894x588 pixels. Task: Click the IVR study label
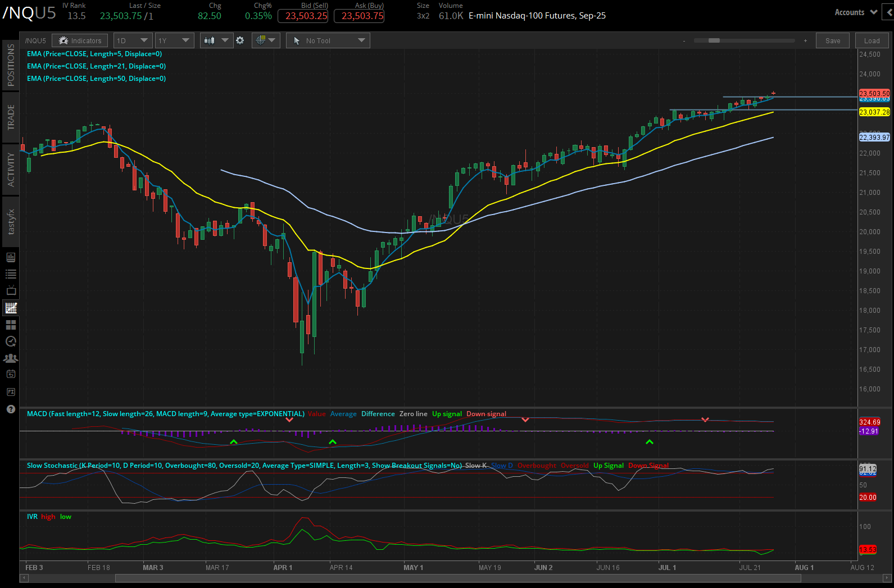[32, 517]
